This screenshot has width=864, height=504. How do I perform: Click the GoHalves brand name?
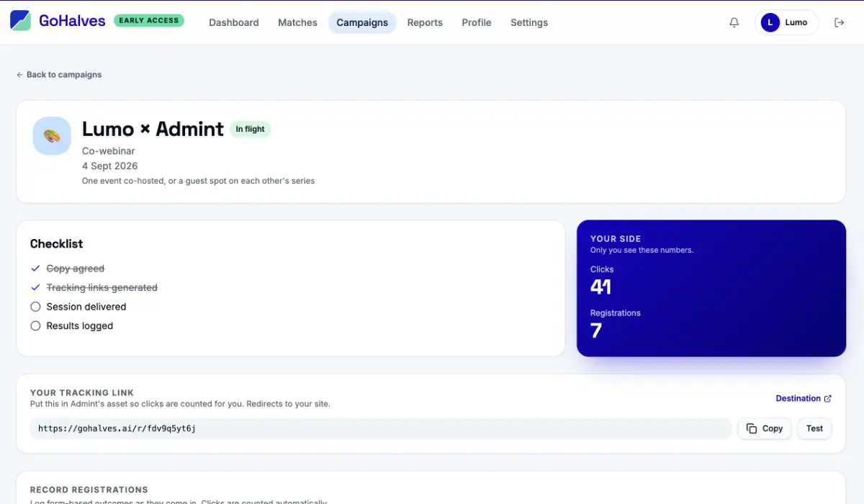click(x=72, y=21)
